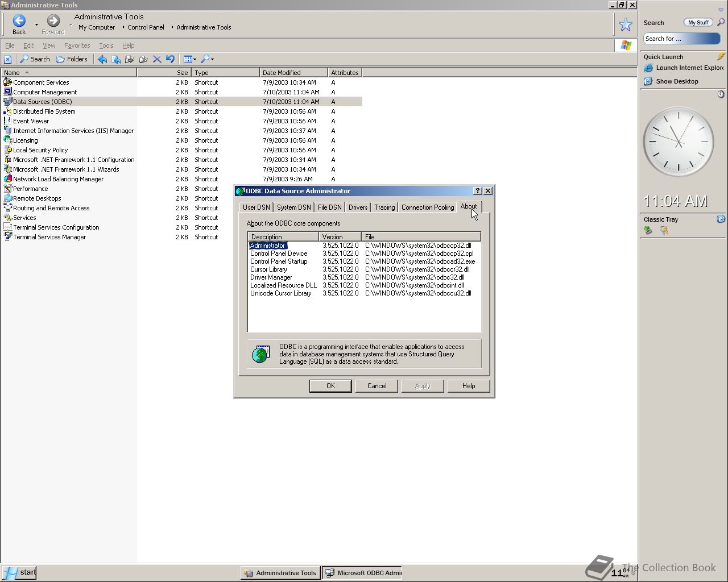Image resolution: width=728 pixels, height=582 pixels.
Task: Open the Back history dropdown arrow
Action: (36, 25)
